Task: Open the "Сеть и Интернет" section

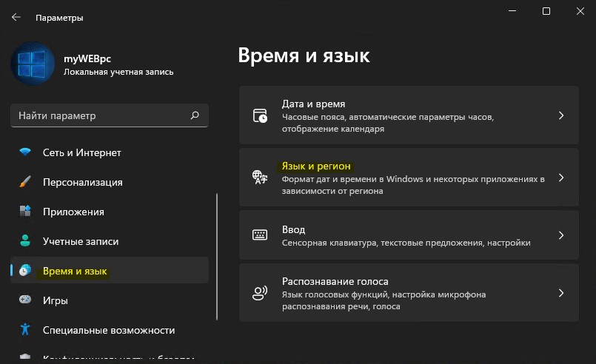Action: 110,152
